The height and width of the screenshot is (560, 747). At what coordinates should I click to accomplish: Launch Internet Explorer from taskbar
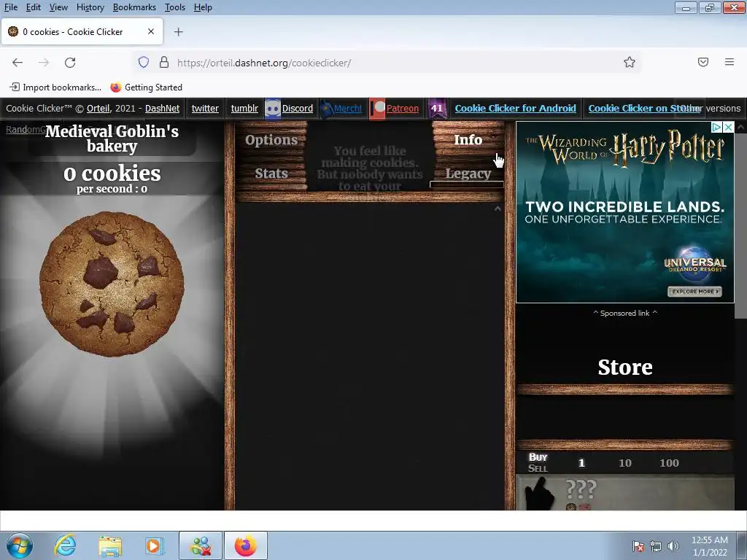65,545
